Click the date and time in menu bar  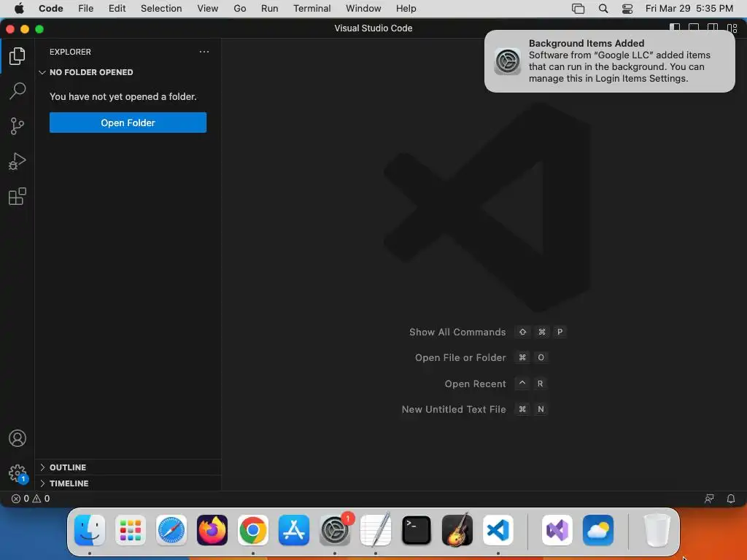[x=689, y=9]
